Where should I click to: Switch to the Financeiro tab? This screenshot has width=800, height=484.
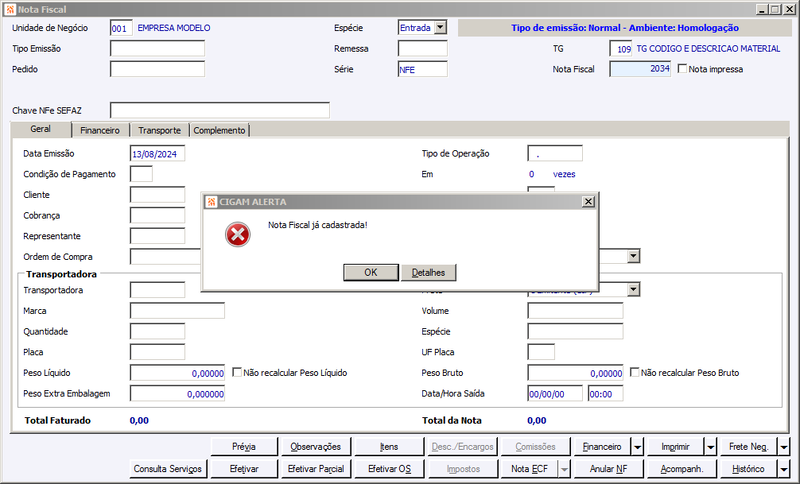(x=100, y=131)
